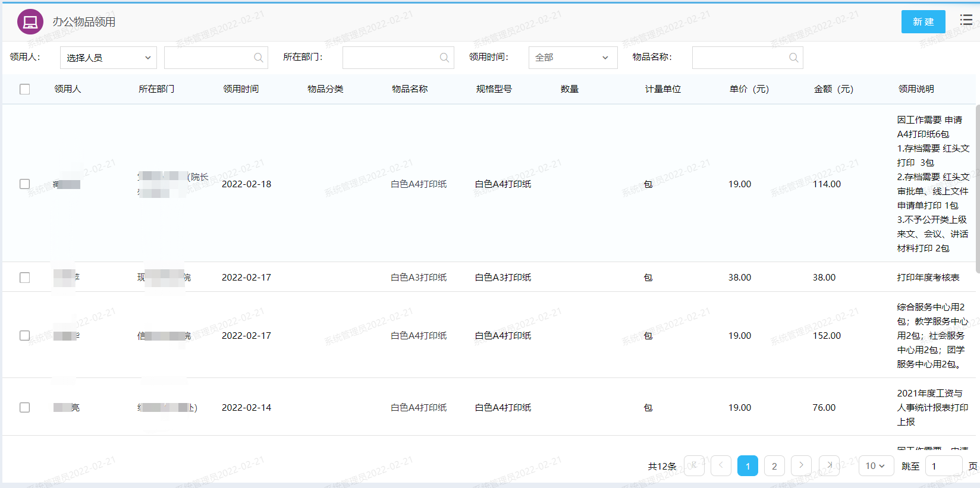Click the 物品名称 column header
The height and width of the screenshot is (488, 980).
click(410, 89)
